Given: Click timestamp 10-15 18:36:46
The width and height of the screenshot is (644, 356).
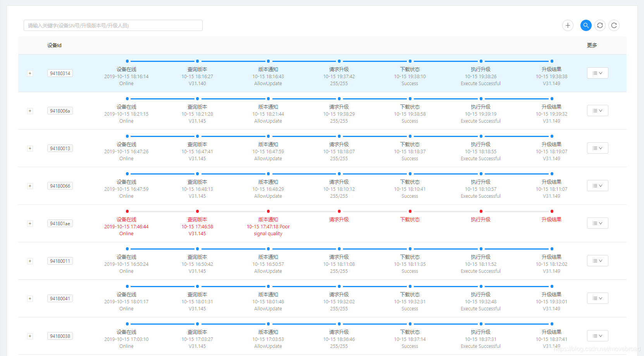Looking at the screenshot, I should pos(339,339).
